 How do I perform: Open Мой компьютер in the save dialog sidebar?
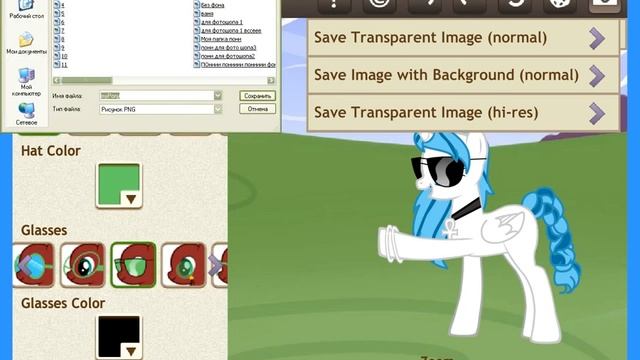coord(27,82)
